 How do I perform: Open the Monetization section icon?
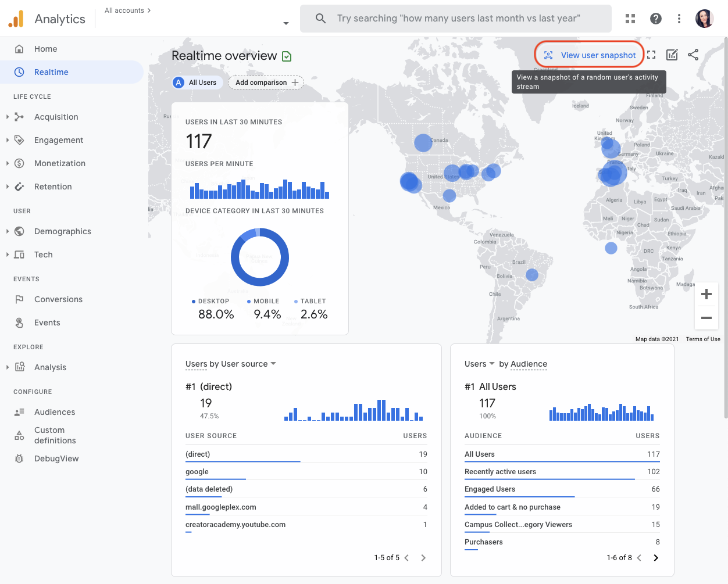19,163
